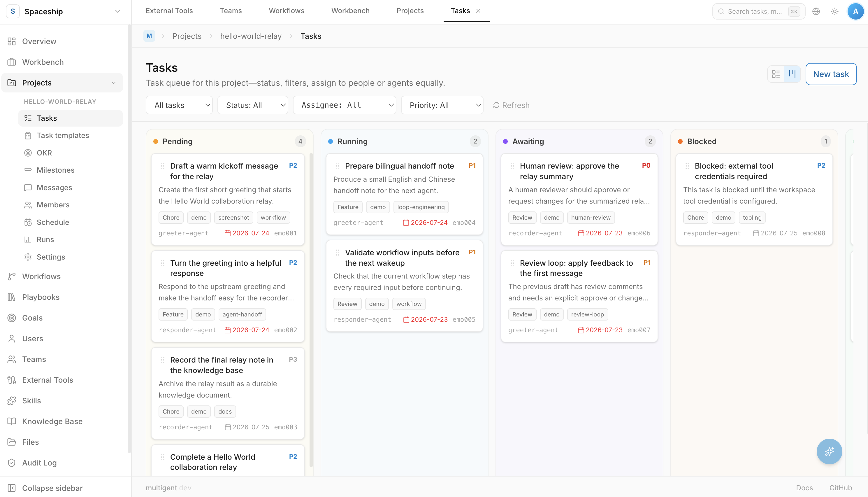Image resolution: width=868 pixels, height=497 pixels.
Task: Open the All tasks dropdown filter
Action: coord(179,105)
